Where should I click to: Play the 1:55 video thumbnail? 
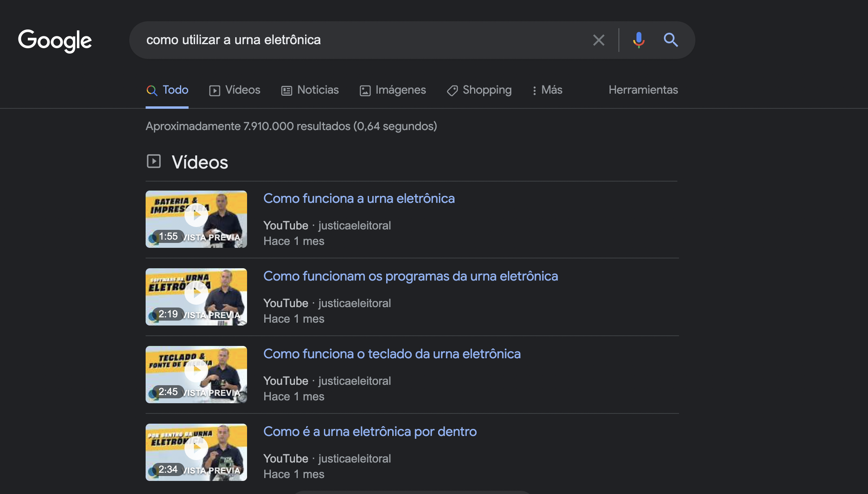pyautogui.click(x=196, y=219)
